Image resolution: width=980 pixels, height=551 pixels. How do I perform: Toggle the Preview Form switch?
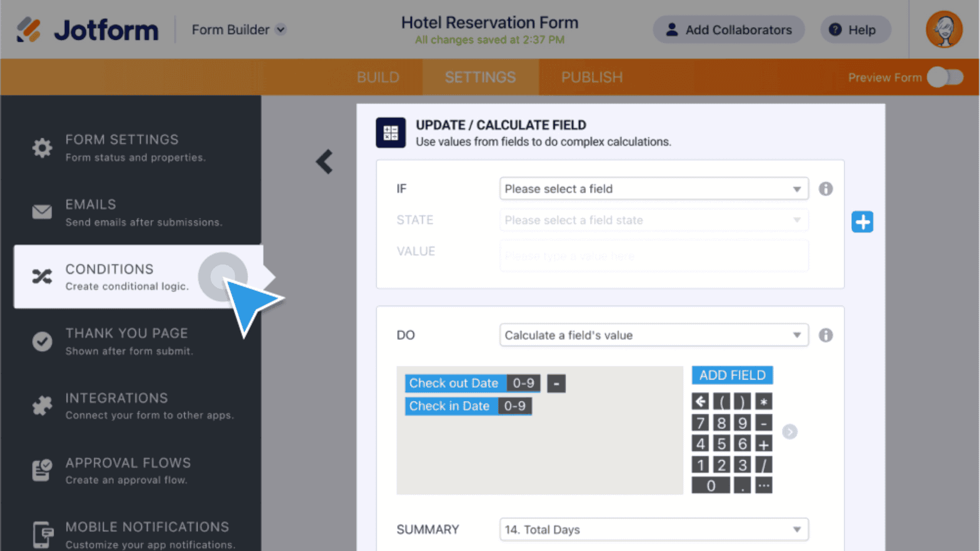[945, 77]
